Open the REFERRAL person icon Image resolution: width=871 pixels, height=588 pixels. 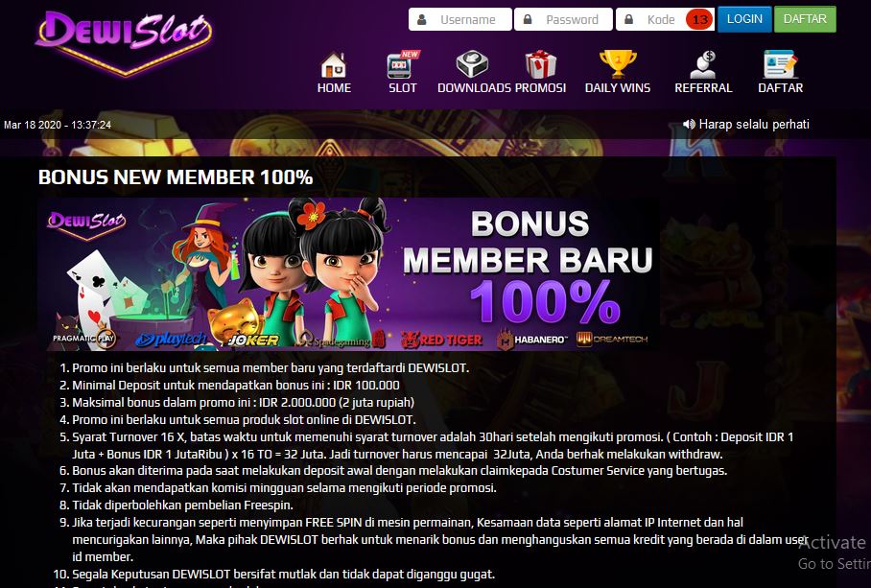coord(703,64)
